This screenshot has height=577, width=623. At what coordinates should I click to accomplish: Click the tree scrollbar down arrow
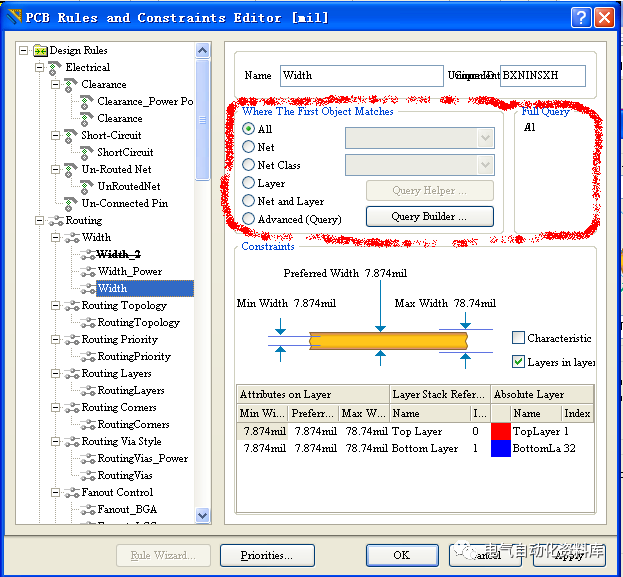coord(203,515)
